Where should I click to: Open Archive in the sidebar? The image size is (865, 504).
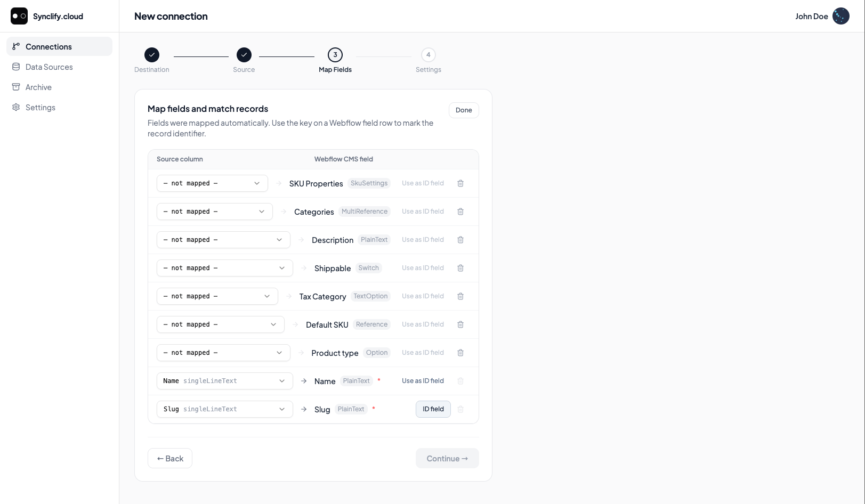[59, 87]
